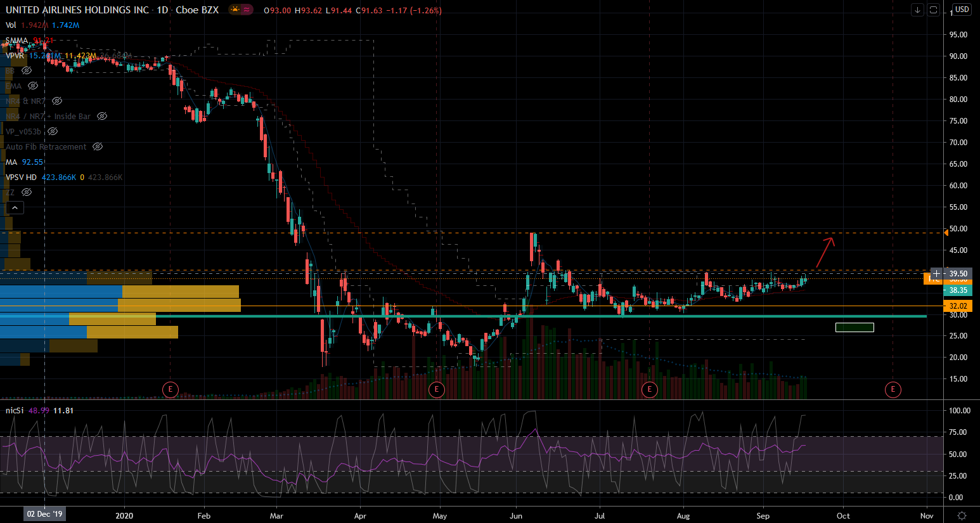Click the 02 Dec '19 date label
This screenshot has width=980, height=523.
pyautogui.click(x=44, y=514)
